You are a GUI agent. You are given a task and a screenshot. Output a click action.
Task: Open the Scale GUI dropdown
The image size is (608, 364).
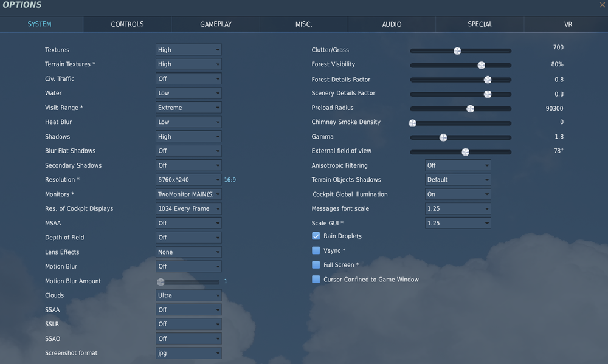(x=458, y=223)
